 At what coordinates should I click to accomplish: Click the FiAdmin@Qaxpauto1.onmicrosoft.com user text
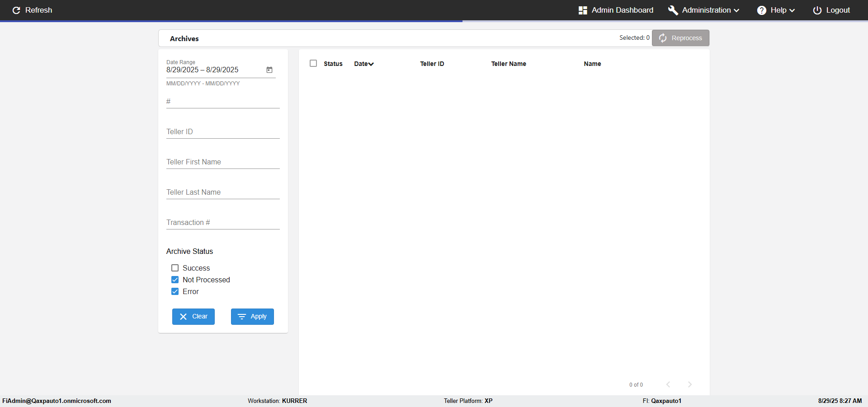(x=57, y=401)
